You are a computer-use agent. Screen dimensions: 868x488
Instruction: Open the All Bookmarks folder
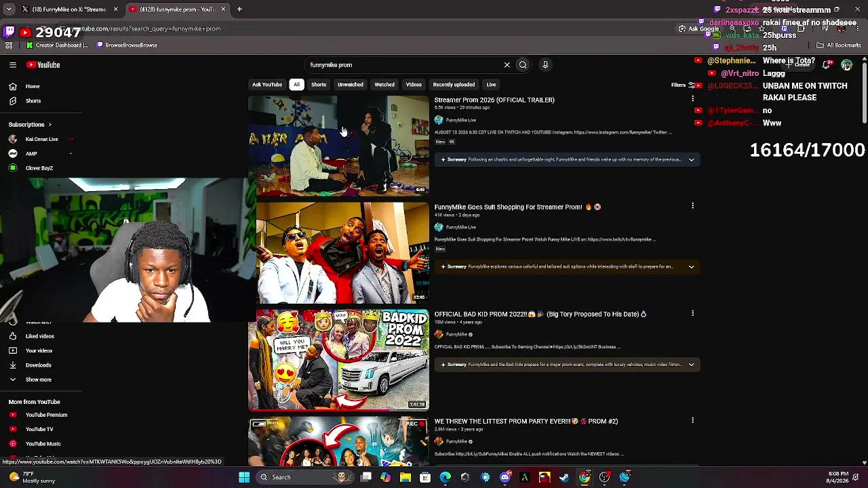pos(839,45)
